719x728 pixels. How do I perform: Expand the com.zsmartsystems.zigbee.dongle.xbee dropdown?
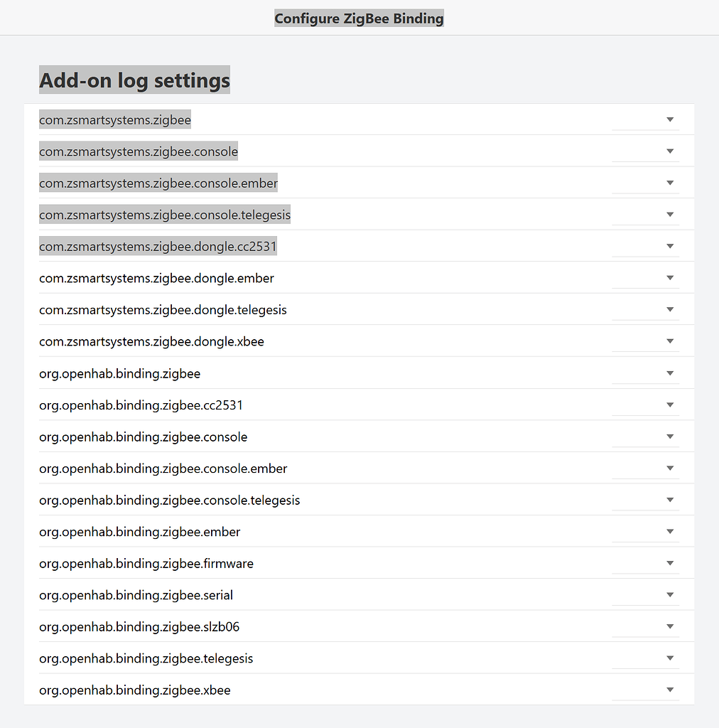(669, 340)
